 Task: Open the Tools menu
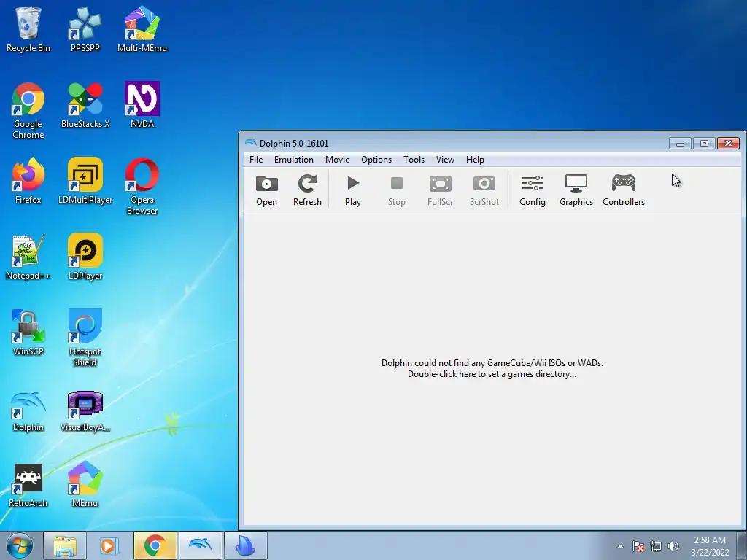point(414,160)
